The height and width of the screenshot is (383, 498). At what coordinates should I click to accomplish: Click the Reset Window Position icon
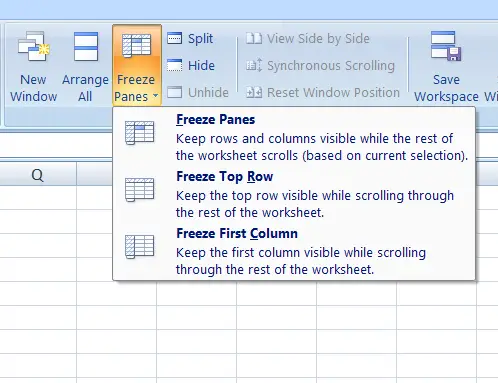[254, 92]
